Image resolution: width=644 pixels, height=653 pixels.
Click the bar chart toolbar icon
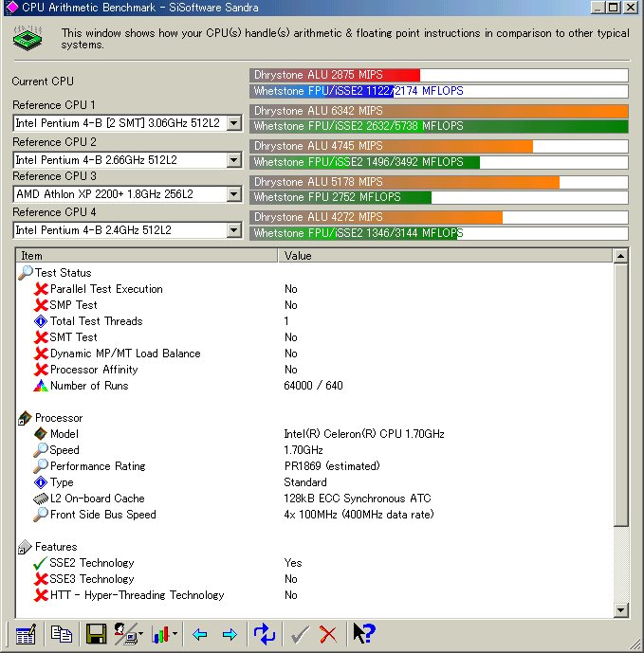[161, 634]
